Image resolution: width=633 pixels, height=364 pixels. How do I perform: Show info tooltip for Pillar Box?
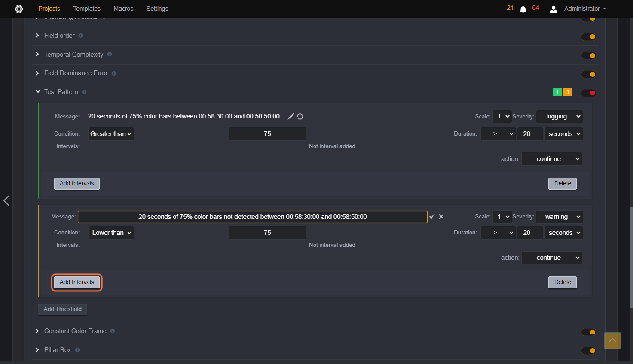click(x=77, y=350)
